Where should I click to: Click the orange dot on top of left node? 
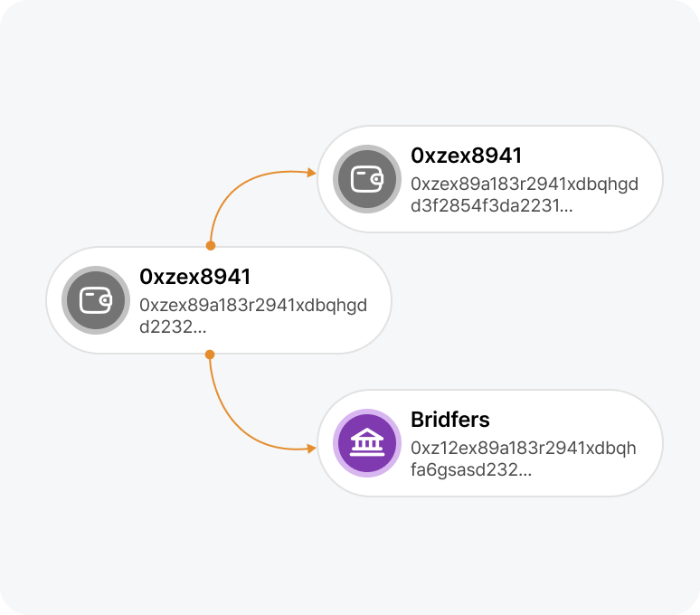(x=210, y=245)
